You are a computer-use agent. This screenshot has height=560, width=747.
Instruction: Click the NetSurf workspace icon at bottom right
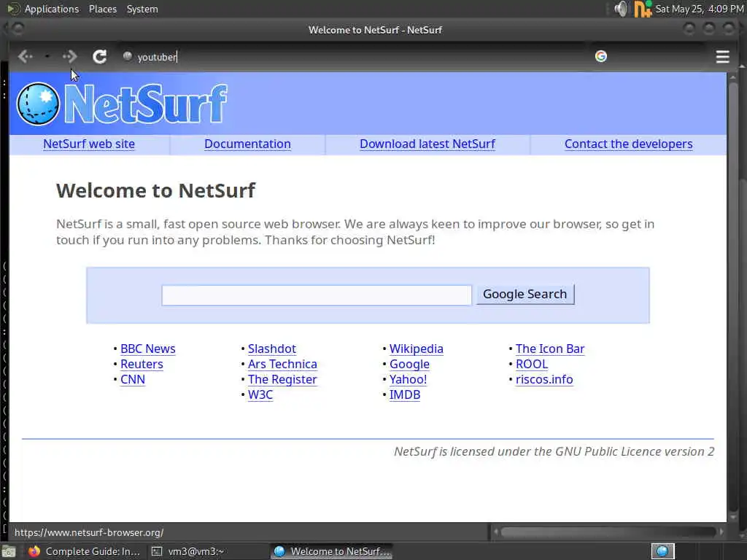[662, 551]
